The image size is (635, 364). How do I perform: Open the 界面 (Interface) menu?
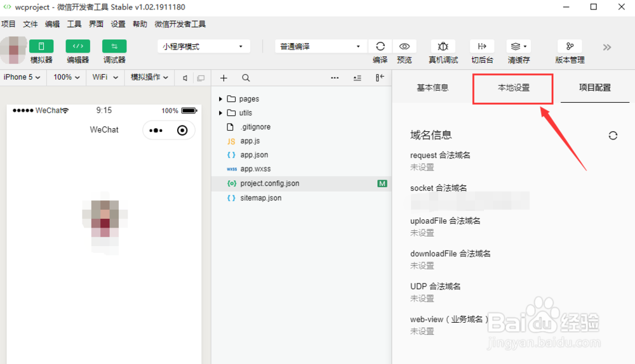(96, 24)
